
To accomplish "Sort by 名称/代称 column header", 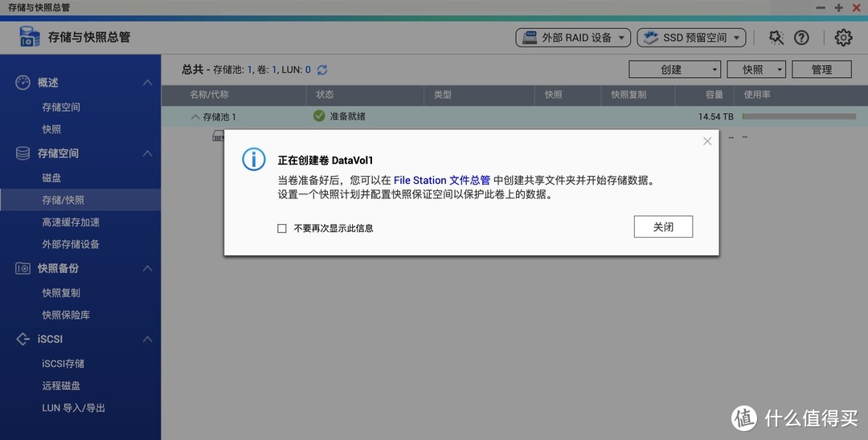I will [x=209, y=95].
